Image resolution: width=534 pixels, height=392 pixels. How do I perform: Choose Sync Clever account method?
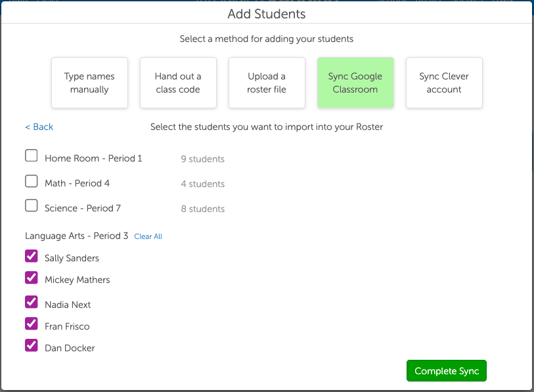444,83
